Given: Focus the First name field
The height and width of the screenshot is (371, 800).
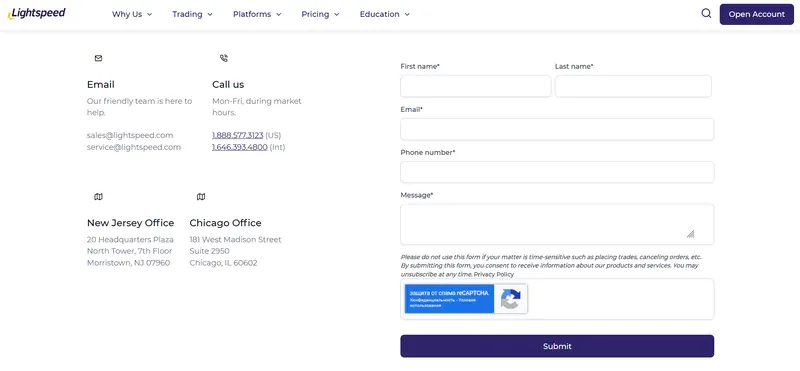Looking at the screenshot, I should pyautogui.click(x=476, y=86).
